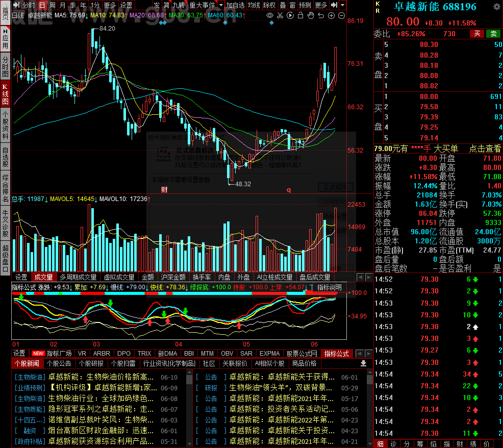Open the 超级盘口 sidebar item

[x=5, y=259]
